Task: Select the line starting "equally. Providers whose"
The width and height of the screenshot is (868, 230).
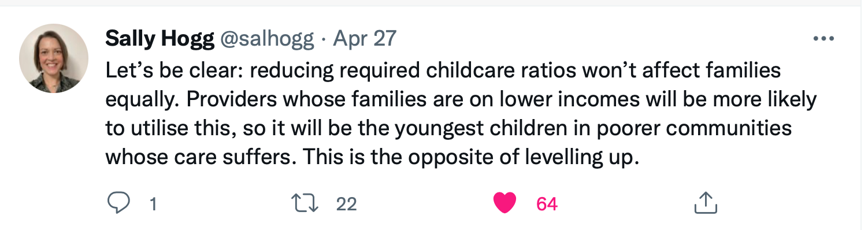Action: [461, 99]
